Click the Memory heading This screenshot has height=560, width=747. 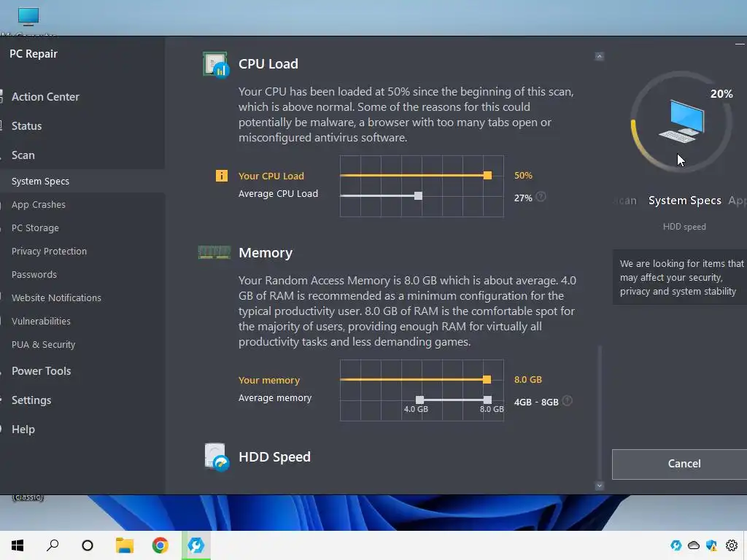tap(266, 253)
